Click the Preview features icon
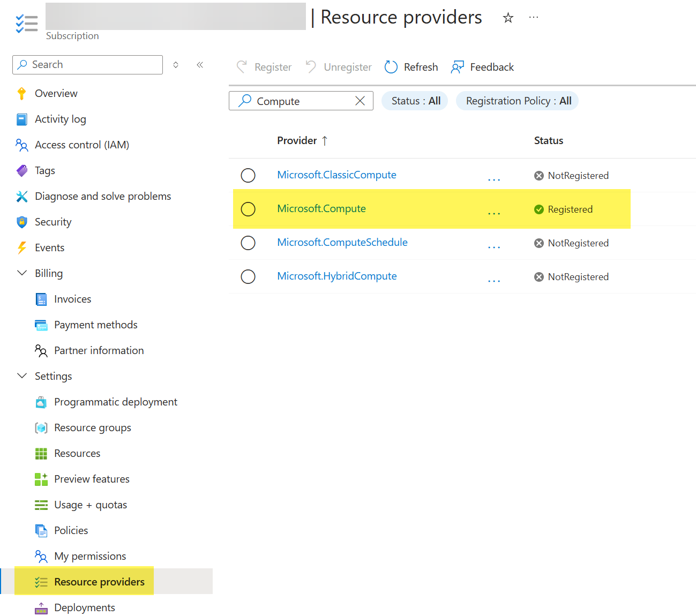The width and height of the screenshot is (696, 616). click(41, 479)
